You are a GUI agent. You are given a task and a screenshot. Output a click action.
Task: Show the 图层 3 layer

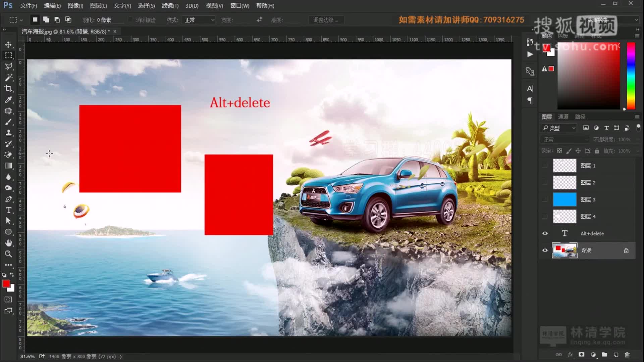coord(545,199)
